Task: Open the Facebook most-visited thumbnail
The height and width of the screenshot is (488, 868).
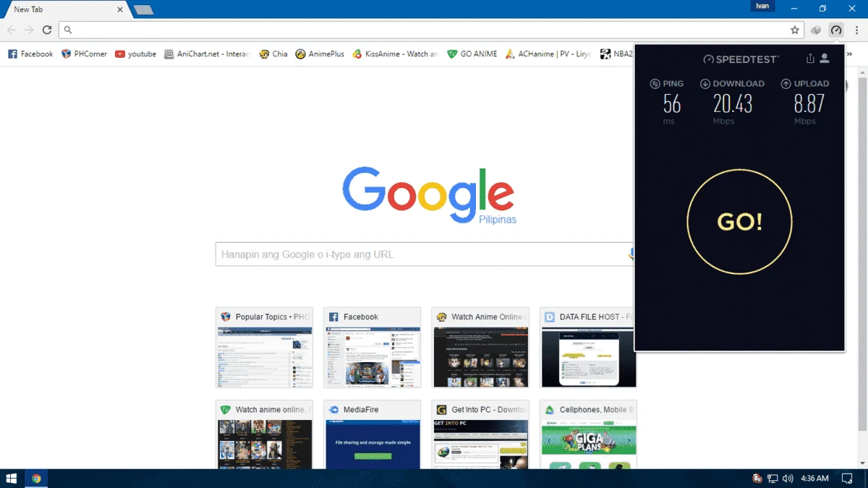Action: click(372, 348)
